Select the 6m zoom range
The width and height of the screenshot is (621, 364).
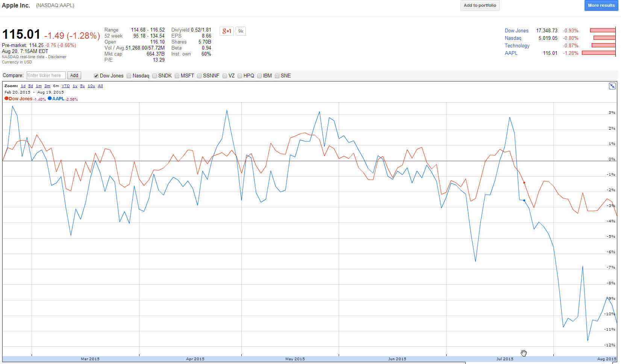(56, 86)
